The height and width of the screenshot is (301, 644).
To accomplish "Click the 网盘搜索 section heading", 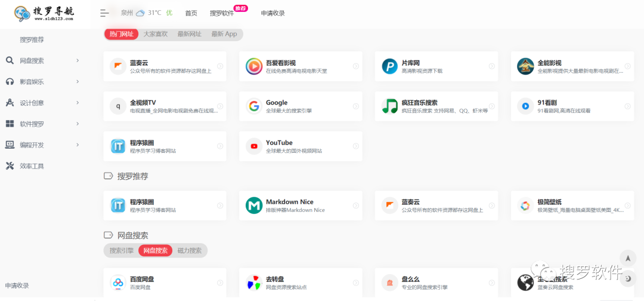I will (132, 236).
